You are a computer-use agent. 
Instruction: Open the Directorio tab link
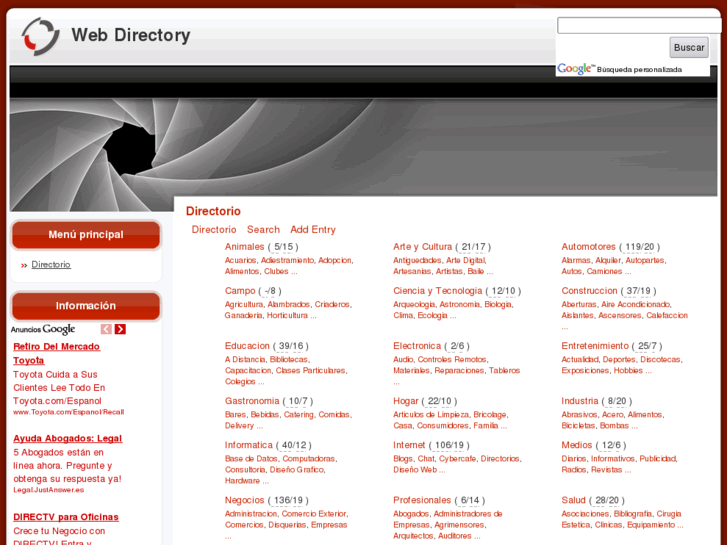click(x=214, y=230)
